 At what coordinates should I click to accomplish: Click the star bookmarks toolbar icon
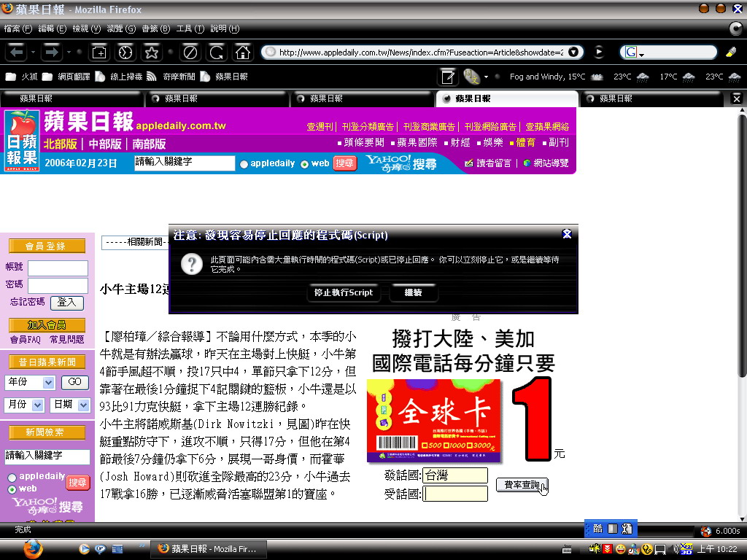click(x=151, y=52)
